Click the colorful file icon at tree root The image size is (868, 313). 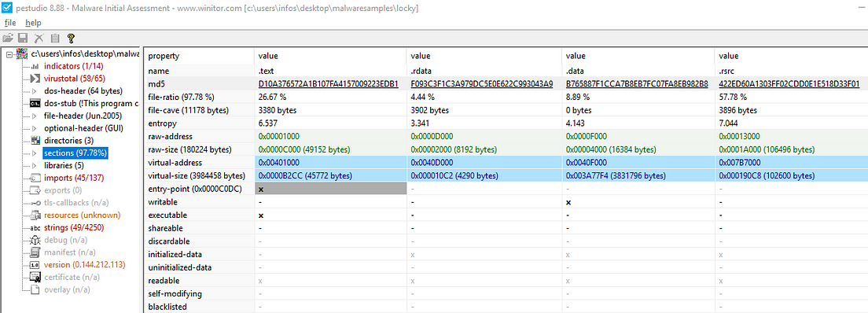click(21, 53)
